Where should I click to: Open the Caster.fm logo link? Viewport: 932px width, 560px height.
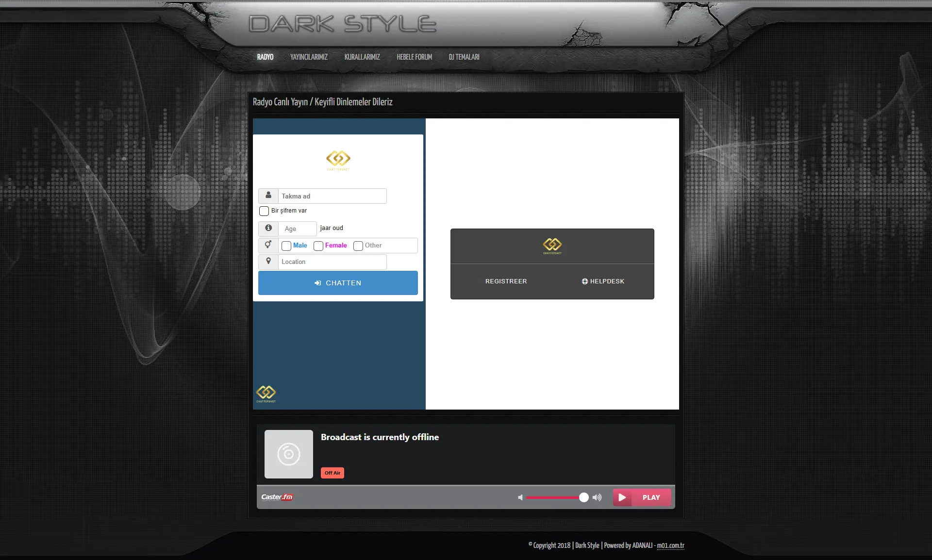(277, 497)
